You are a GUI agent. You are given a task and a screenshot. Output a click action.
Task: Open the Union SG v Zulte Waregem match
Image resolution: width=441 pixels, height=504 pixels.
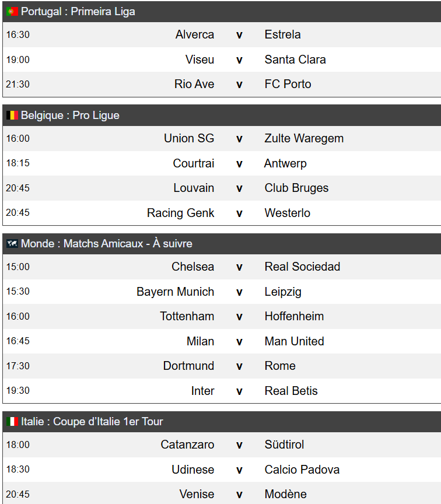(222, 138)
